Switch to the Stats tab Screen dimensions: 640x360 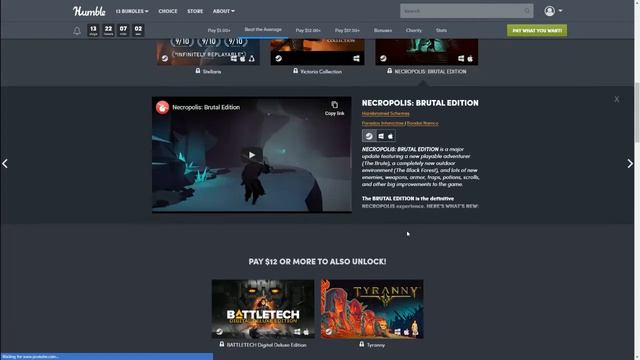441,31
